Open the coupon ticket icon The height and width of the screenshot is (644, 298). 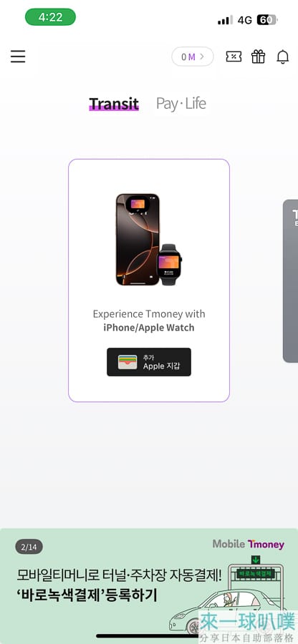click(234, 57)
